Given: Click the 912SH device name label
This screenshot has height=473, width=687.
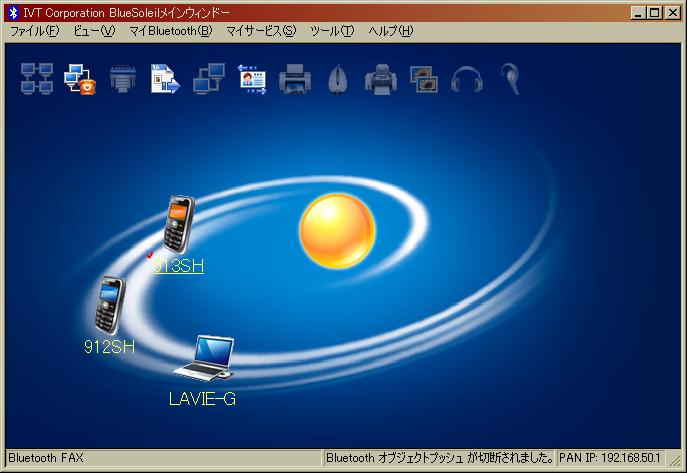Looking at the screenshot, I should pyautogui.click(x=110, y=347).
